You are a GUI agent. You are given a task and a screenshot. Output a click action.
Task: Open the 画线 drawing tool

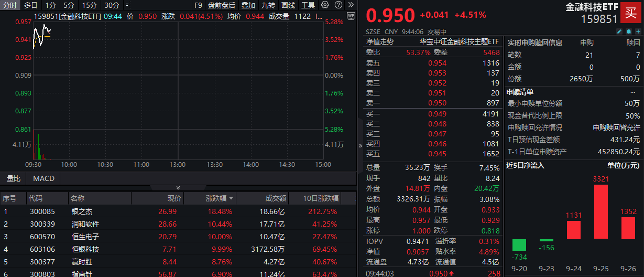point(288,5)
